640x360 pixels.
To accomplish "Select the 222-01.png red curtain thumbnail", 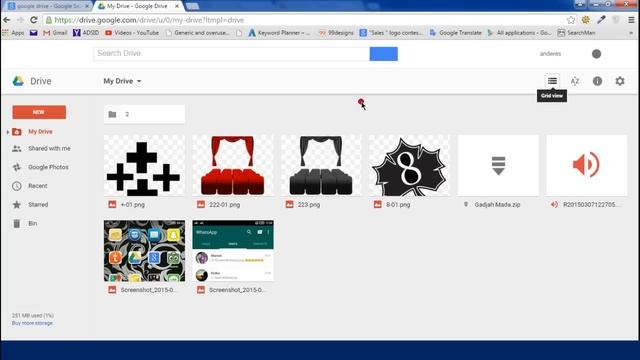I will 233,165.
